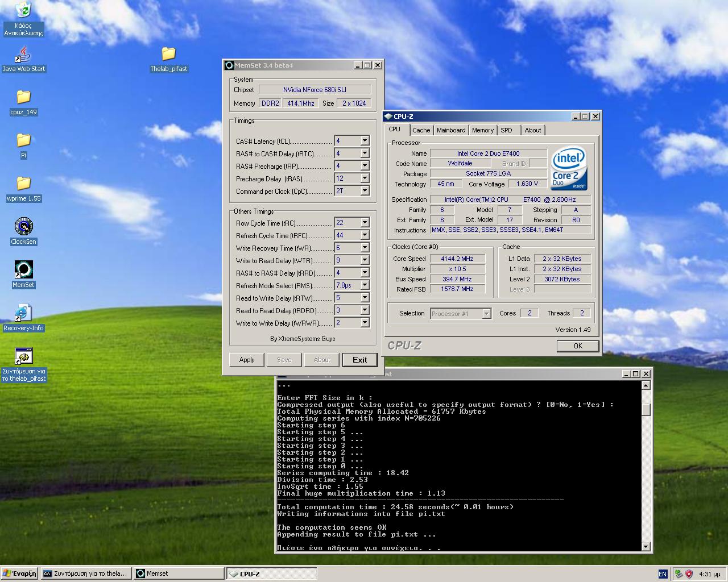Click the Intel Core 2 Duo E7400 name field
The height and width of the screenshot is (582, 728).
tap(488, 153)
